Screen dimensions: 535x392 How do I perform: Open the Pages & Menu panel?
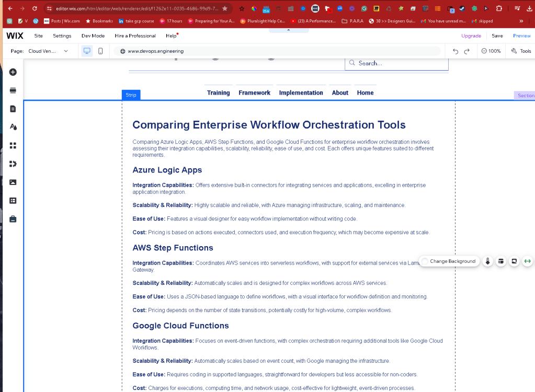pos(13,109)
